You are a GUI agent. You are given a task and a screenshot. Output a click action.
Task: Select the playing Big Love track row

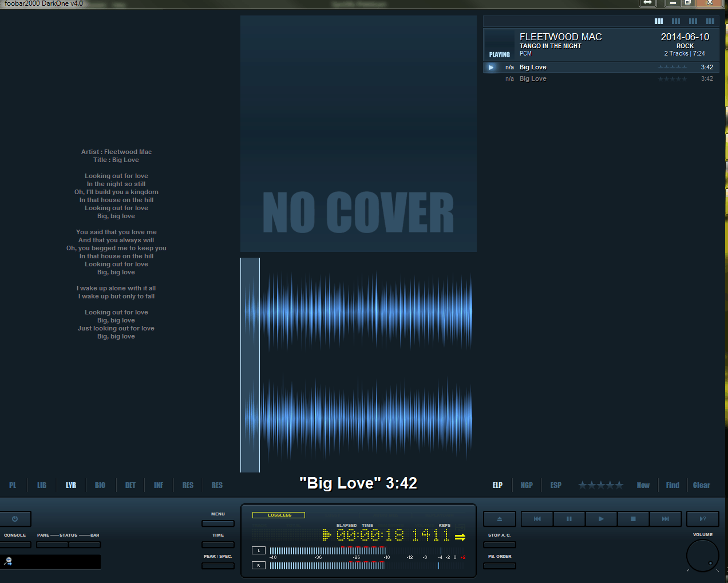601,67
